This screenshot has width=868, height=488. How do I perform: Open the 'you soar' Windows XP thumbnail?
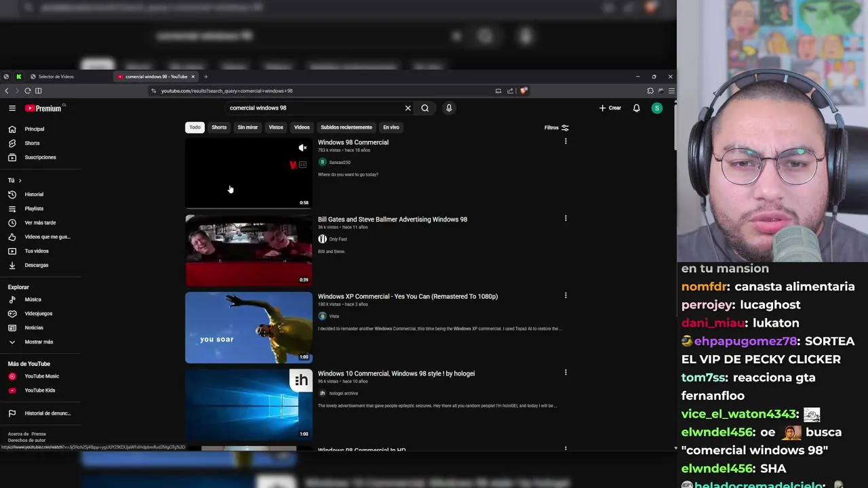[249, 327]
